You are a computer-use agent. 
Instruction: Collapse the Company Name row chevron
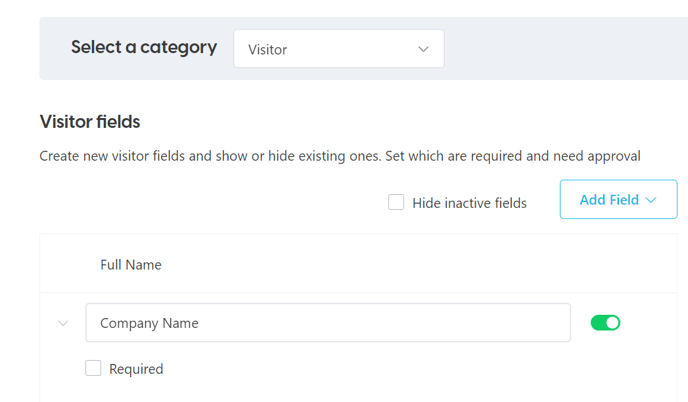coord(63,323)
